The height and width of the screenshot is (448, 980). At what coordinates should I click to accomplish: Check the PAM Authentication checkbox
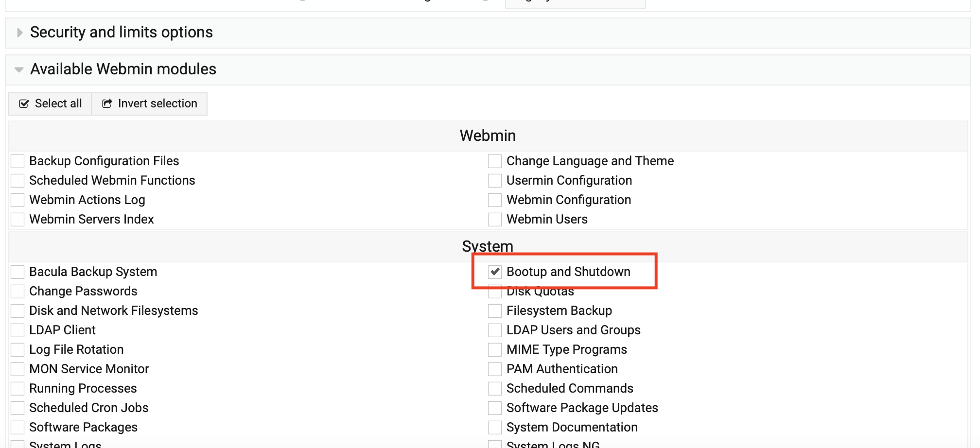click(495, 369)
